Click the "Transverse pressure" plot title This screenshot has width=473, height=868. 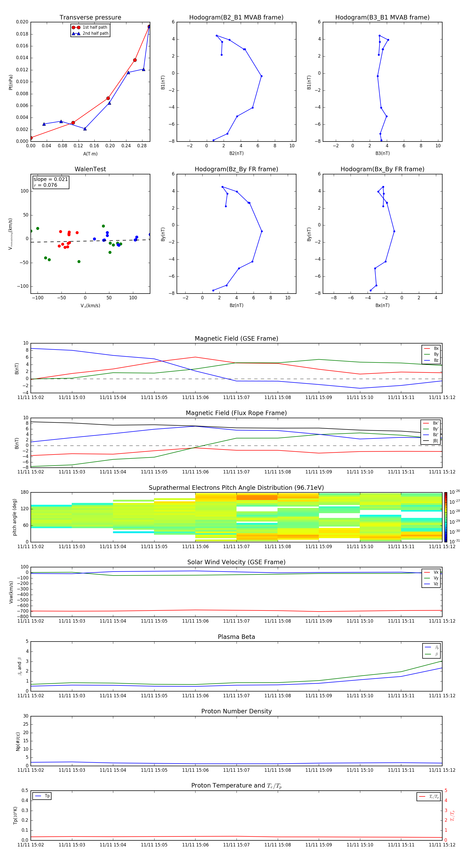click(x=90, y=18)
